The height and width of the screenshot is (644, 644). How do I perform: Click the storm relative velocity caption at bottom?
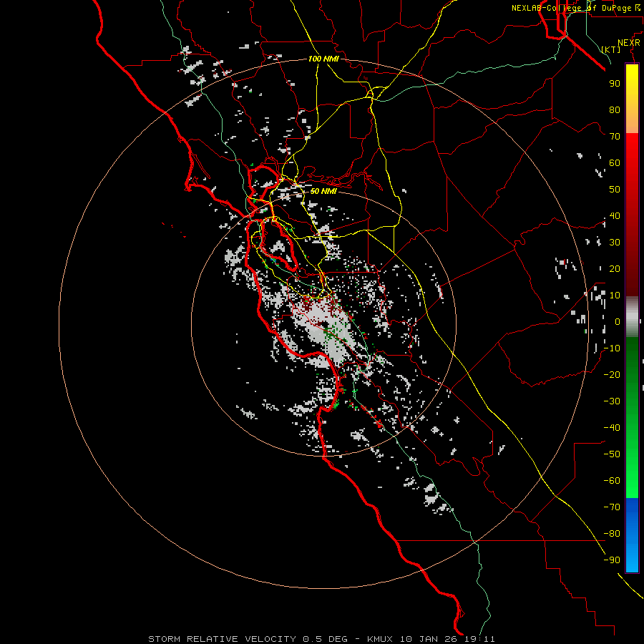tap(321, 639)
